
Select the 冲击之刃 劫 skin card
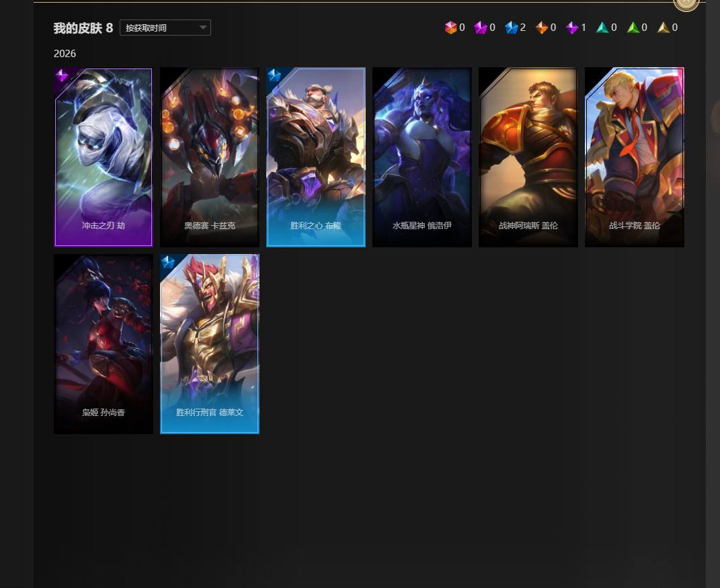[104, 157]
